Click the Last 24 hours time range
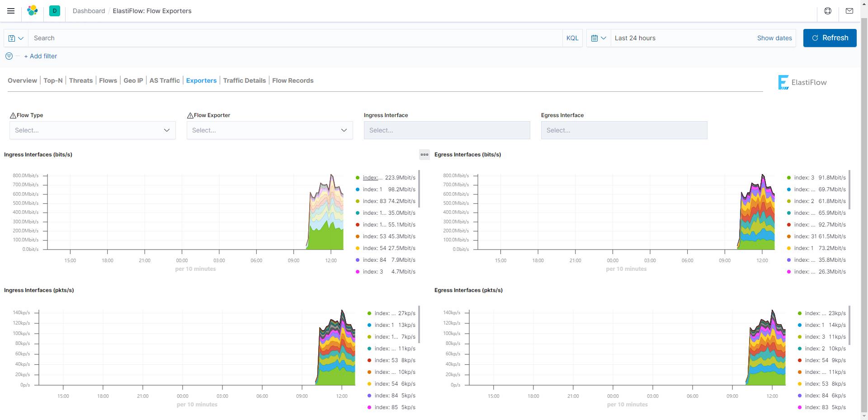 click(x=635, y=38)
